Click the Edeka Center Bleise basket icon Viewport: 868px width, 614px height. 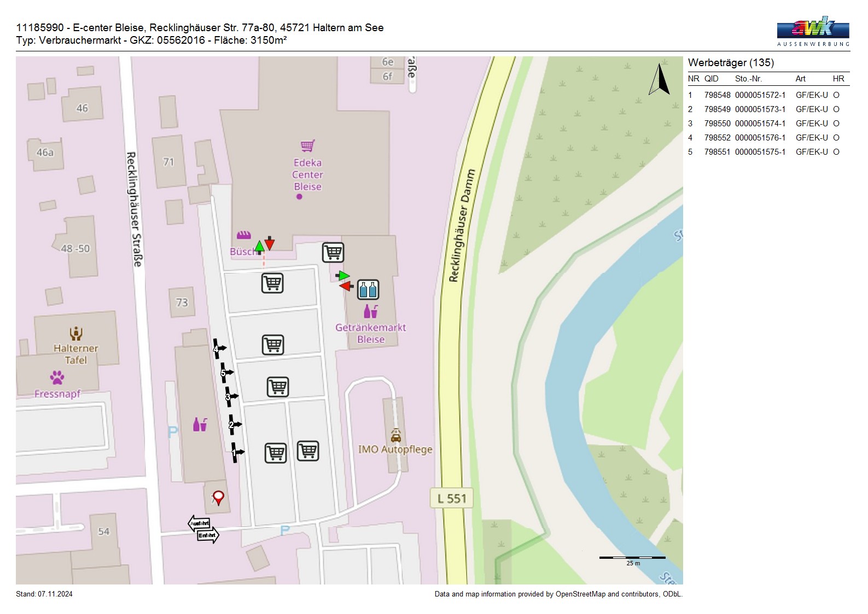tap(307, 146)
